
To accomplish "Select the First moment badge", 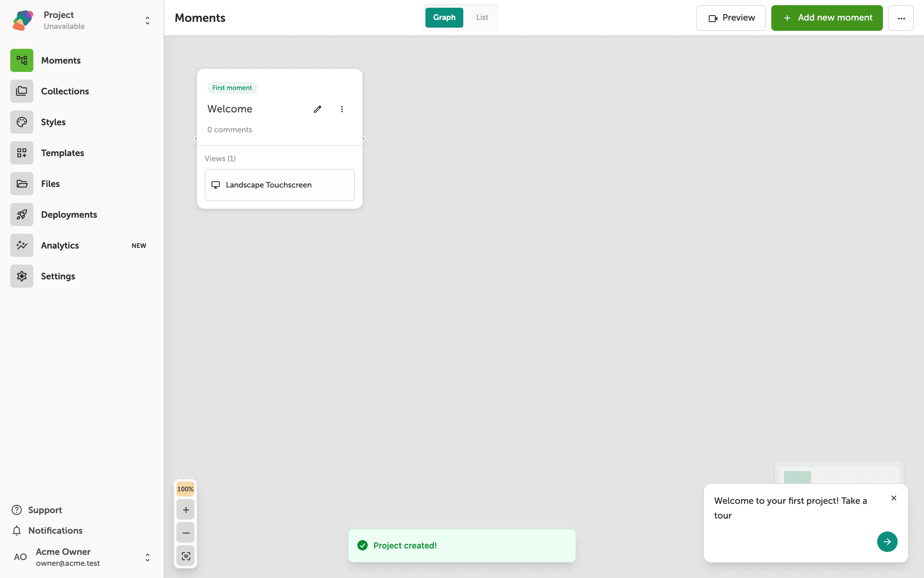I will pyautogui.click(x=232, y=88).
